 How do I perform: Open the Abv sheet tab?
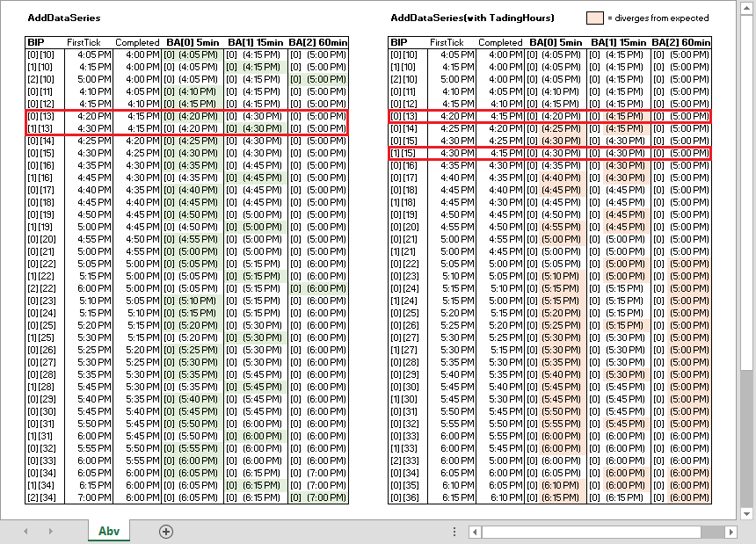tap(109, 531)
